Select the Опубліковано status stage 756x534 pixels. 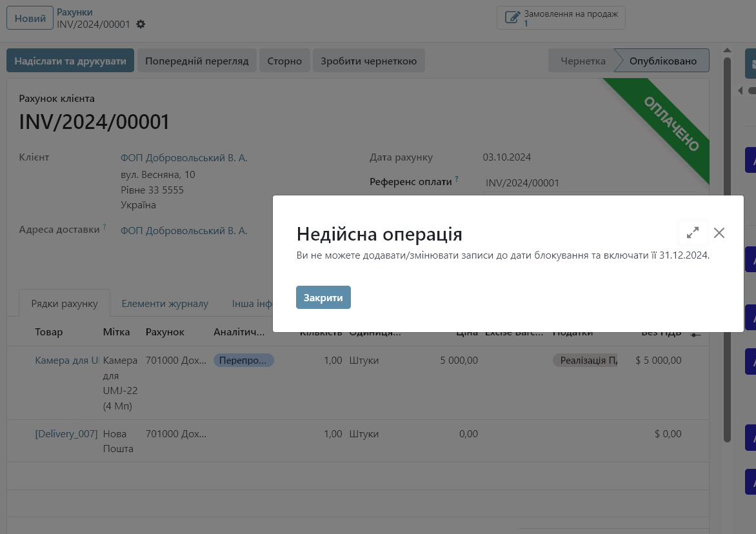point(662,61)
